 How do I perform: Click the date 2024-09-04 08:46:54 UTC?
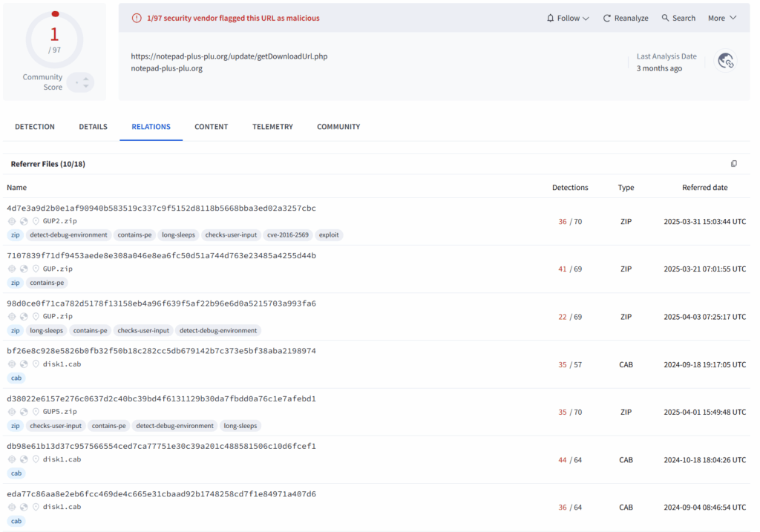point(705,508)
